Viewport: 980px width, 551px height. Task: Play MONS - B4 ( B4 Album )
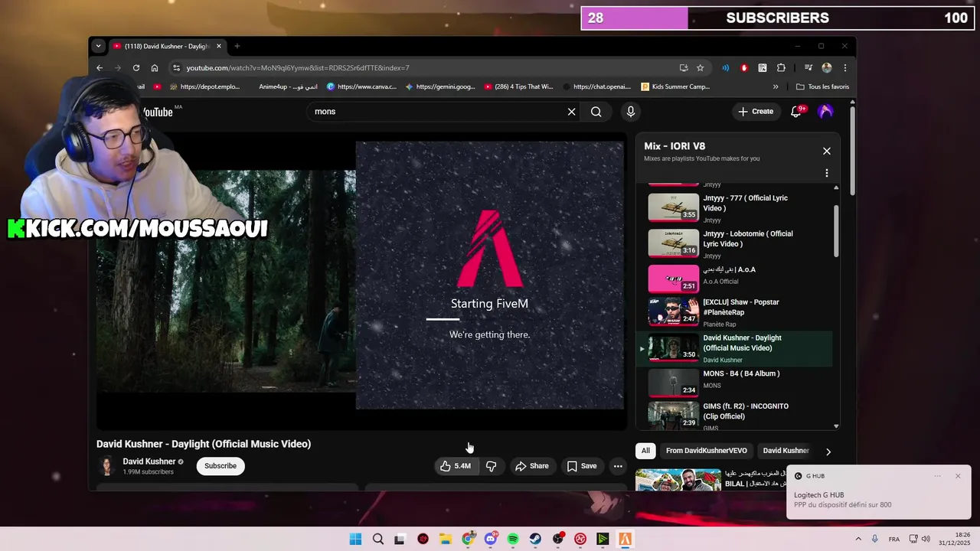(x=735, y=383)
